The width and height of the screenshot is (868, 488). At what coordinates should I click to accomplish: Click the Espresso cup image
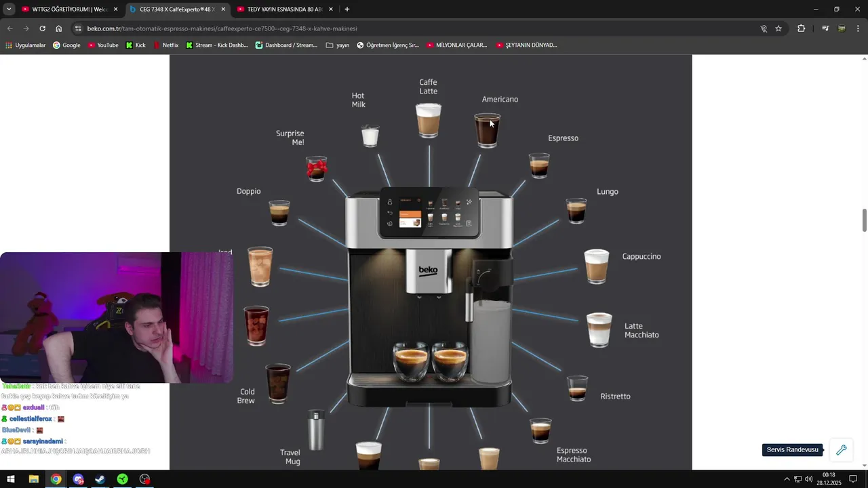(x=539, y=165)
